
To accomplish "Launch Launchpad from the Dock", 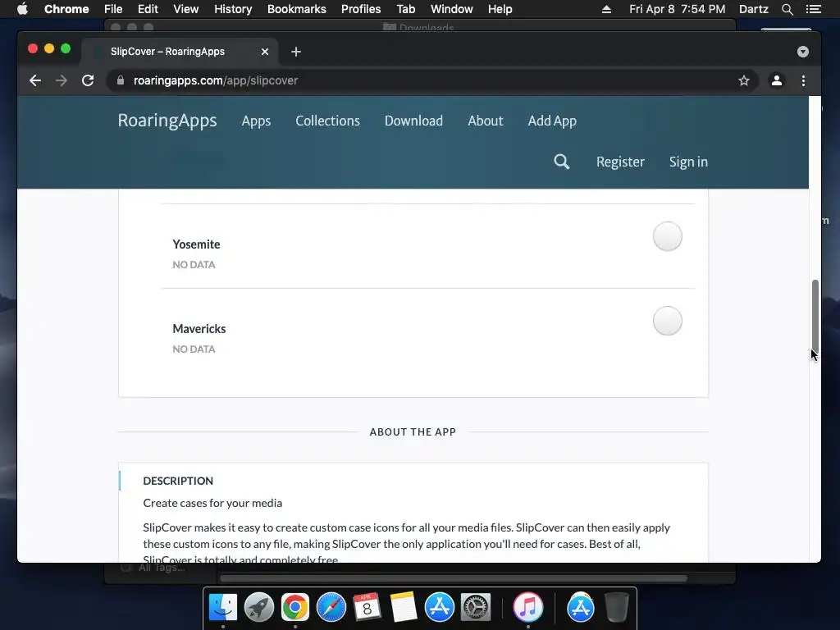I will pos(258,607).
